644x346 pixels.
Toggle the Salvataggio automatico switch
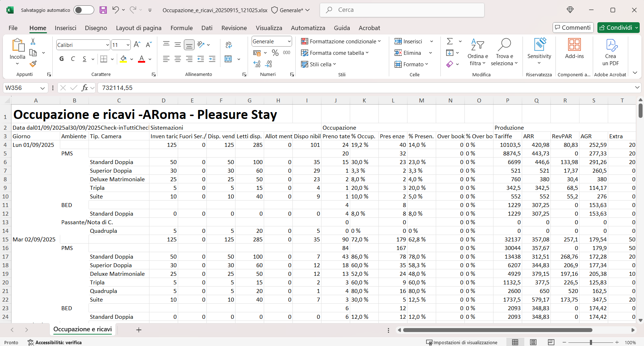click(x=84, y=10)
